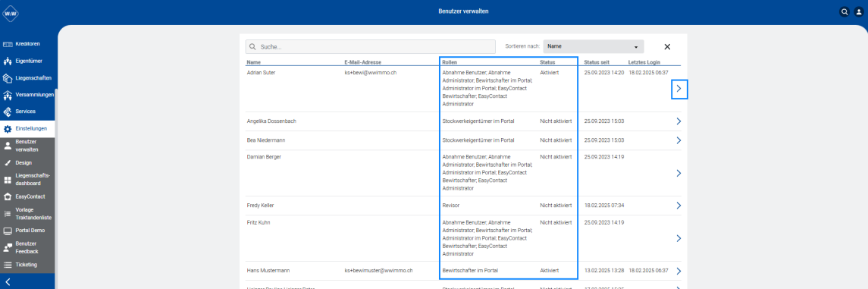The image size is (868, 289).
Task: Open Fritz Kuhn details chevron
Action: pyautogui.click(x=678, y=238)
